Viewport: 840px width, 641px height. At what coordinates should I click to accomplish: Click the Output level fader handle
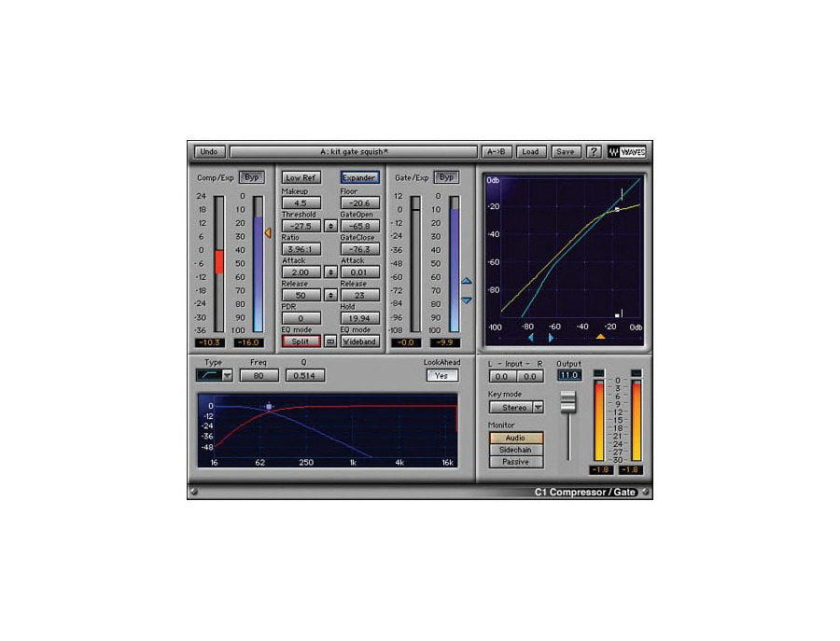coord(567,402)
